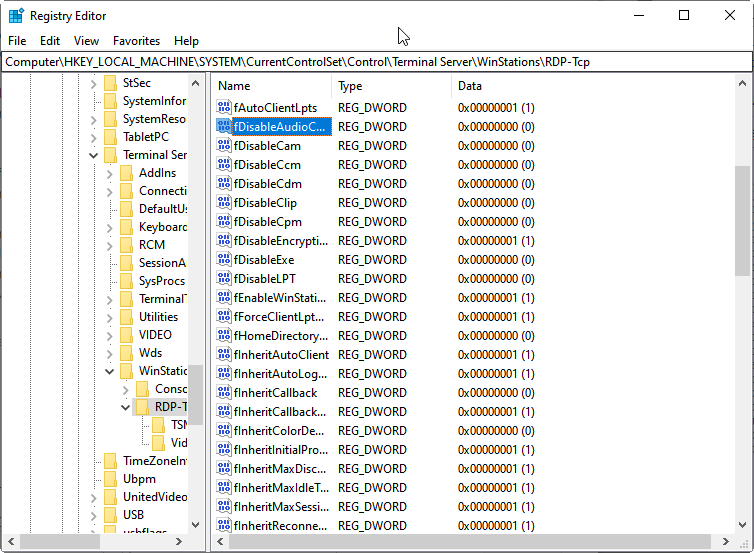Collapse the WinStations tree node
The width and height of the screenshot is (754, 553).
[110, 371]
